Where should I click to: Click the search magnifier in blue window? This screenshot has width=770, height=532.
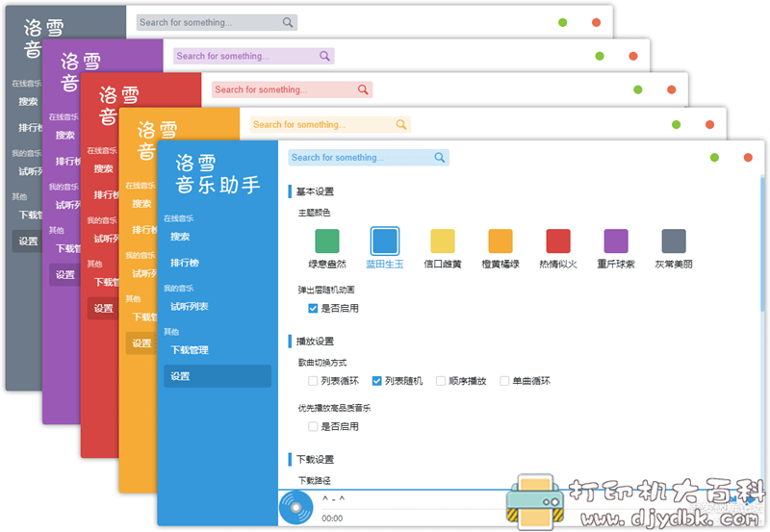click(x=440, y=158)
